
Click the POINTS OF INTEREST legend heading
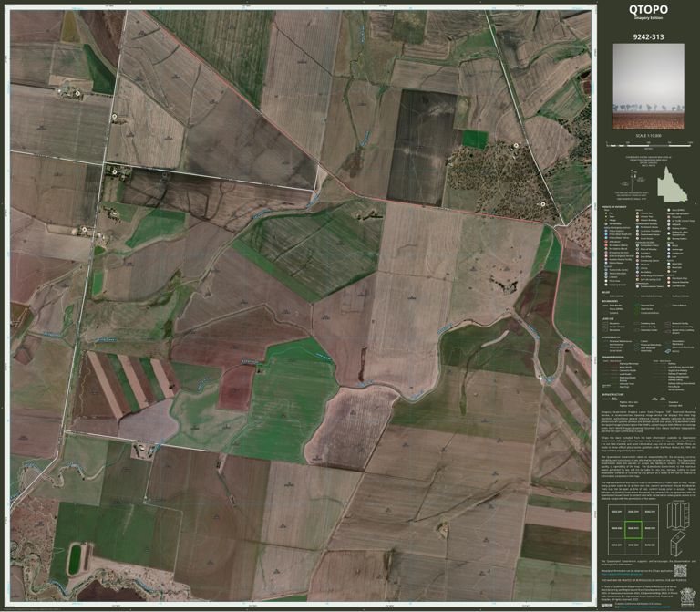[x=613, y=207]
